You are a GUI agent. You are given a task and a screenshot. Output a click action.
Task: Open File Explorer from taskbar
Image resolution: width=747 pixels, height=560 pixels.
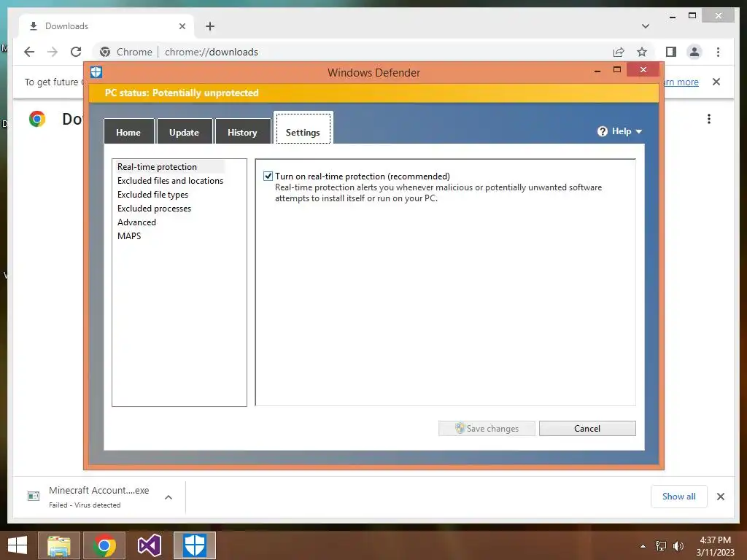[x=59, y=545]
